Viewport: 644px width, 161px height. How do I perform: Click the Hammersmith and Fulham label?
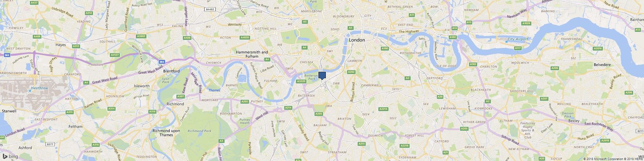pos(252,54)
